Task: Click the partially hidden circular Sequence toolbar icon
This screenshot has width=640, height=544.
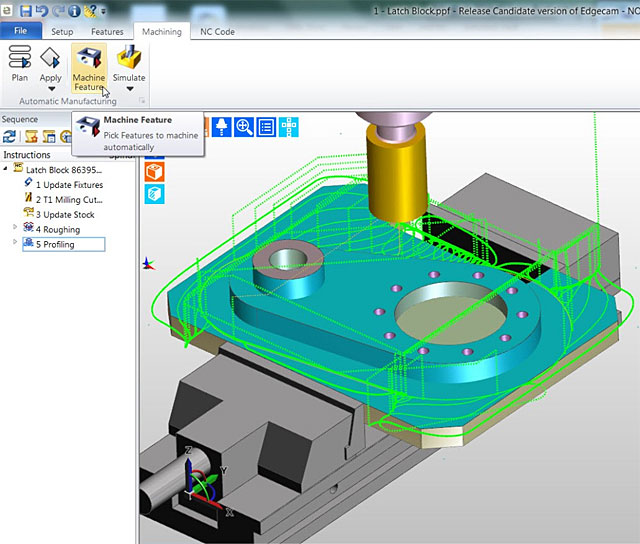Action: tap(66, 136)
